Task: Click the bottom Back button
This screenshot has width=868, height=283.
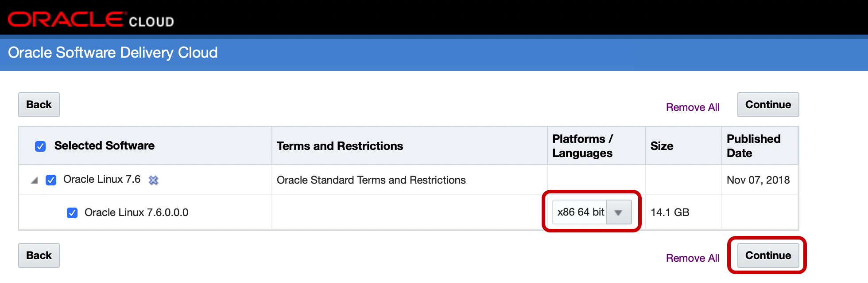Action: (x=39, y=255)
